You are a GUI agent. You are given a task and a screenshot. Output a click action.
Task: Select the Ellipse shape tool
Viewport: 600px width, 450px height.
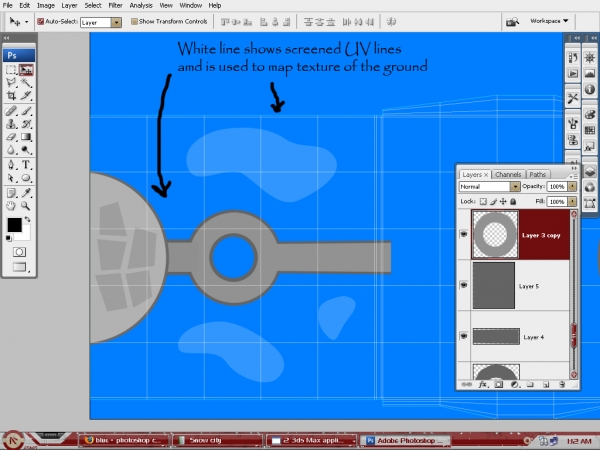[x=26, y=178]
